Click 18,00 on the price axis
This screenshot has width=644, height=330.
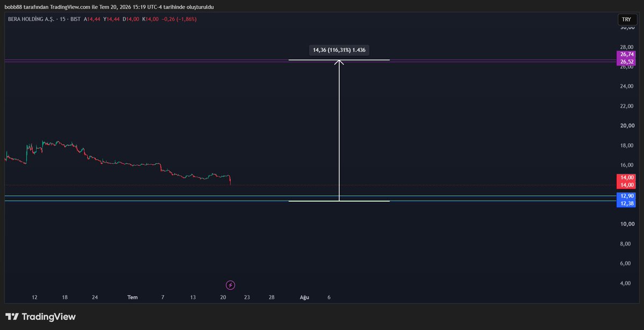[x=626, y=145]
